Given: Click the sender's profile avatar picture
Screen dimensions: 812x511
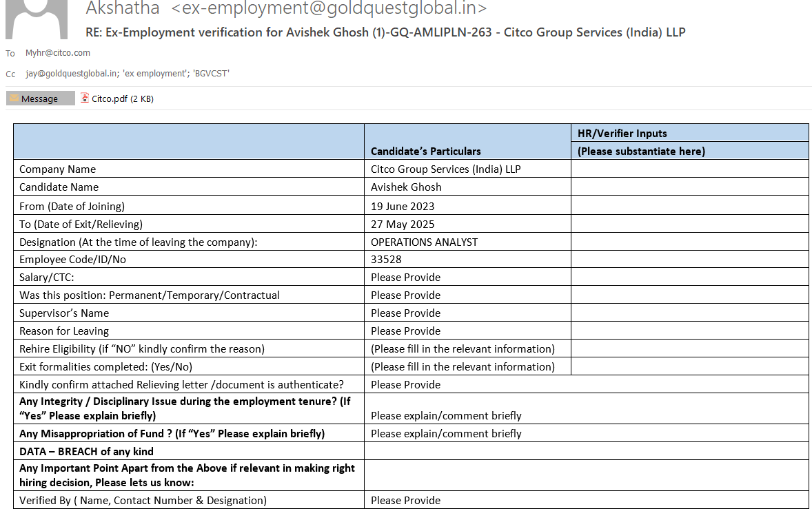Looking at the screenshot, I should coord(36,19).
